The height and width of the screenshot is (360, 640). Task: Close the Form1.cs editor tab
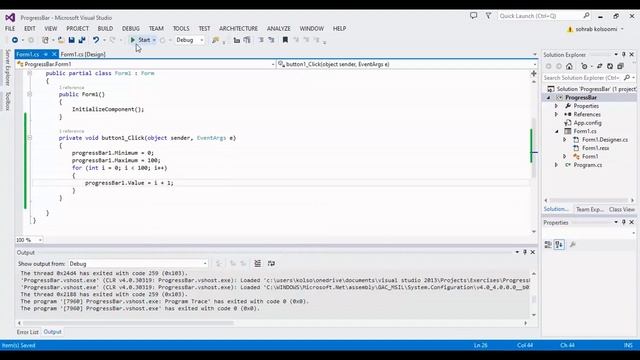54,54
